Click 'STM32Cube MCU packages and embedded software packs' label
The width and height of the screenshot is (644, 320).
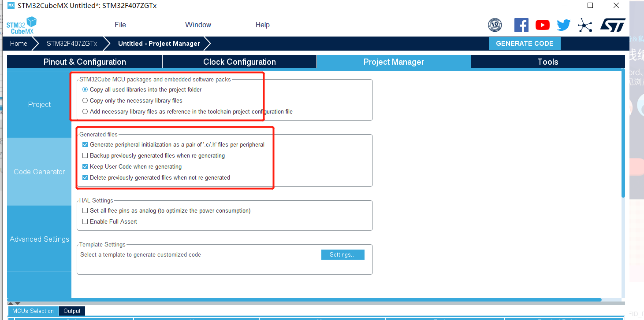pos(155,79)
